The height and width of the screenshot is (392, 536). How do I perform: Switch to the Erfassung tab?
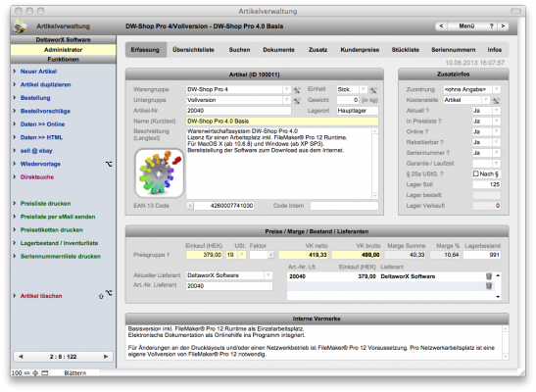click(x=145, y=50)
